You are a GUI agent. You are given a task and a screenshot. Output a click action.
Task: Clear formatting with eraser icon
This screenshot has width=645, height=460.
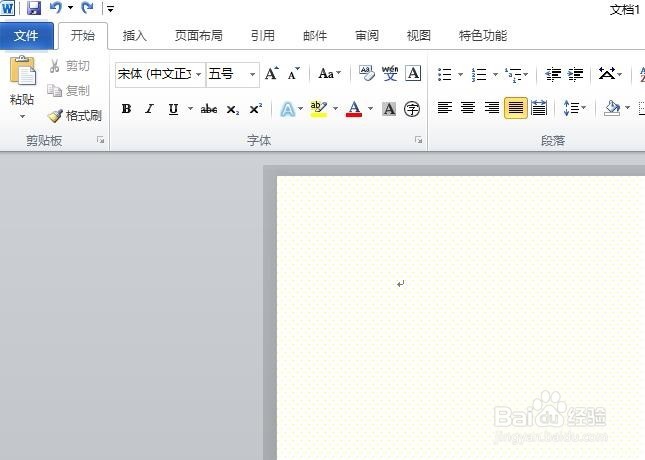tap(367, 74)
